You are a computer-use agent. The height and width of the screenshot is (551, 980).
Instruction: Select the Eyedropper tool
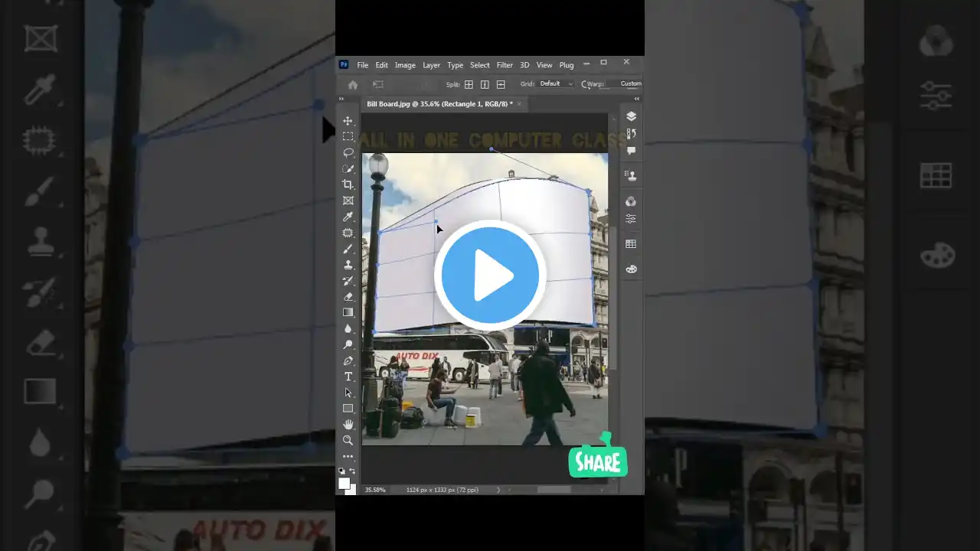pos(348,217)
